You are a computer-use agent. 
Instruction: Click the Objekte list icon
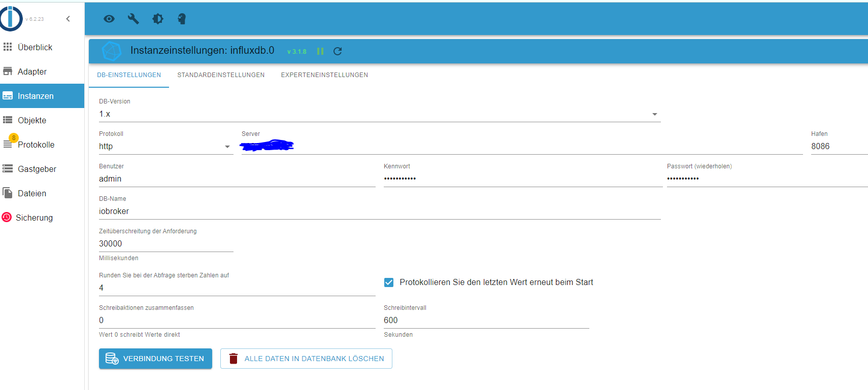(x=8, y=120)
